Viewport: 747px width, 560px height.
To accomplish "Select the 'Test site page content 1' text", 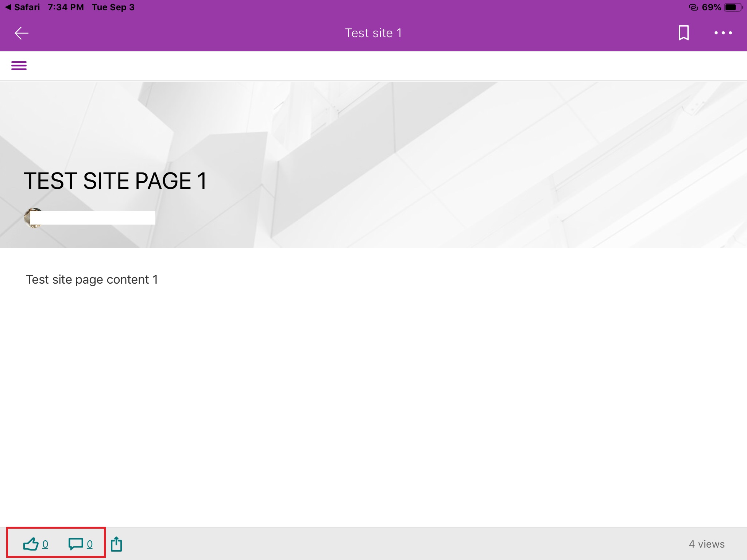I will (92, 280).
